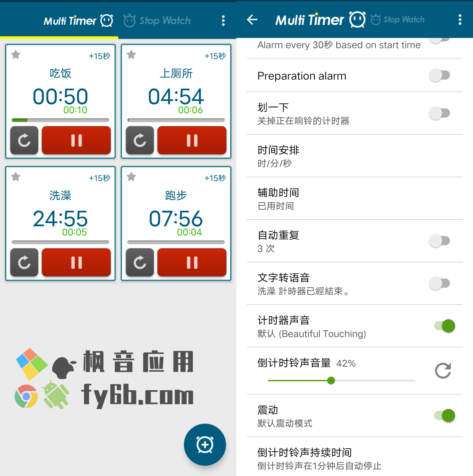This screenshot has height=476, width=473.
Task: Open 时间安排 time format setting
Action: (x=355, y=156)
